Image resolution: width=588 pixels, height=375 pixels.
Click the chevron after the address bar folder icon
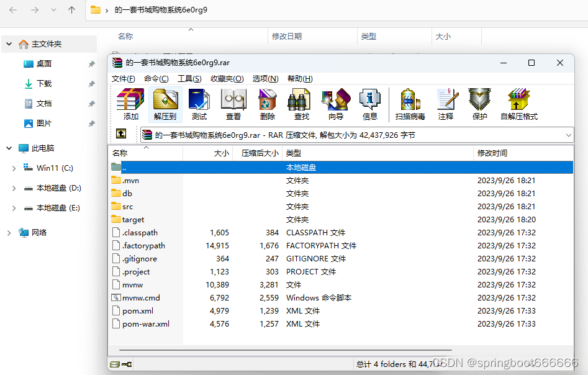click(107, 11)
